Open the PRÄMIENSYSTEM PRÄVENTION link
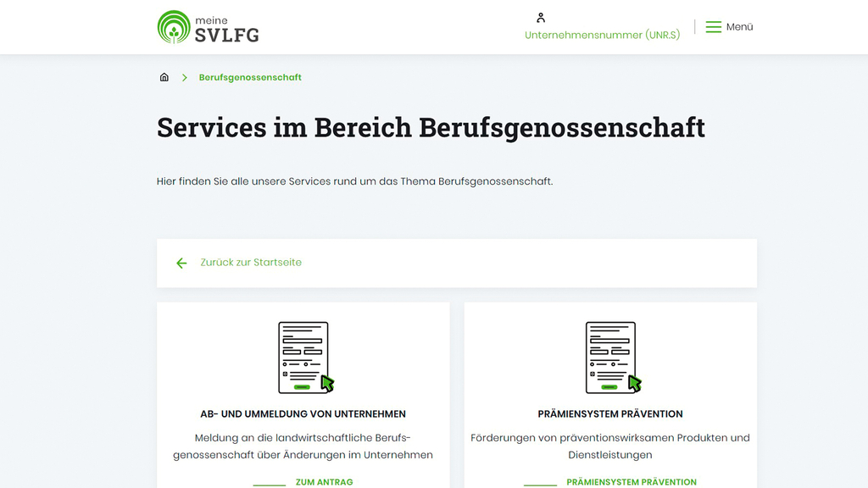This screenshot has height=488, width=868. click(x=632, y=481)
